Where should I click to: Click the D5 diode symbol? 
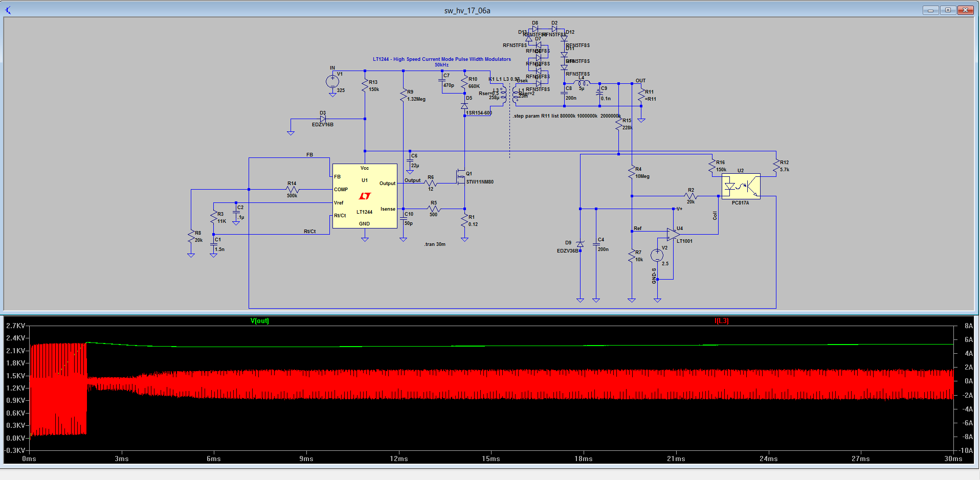(x=464, y=106)
